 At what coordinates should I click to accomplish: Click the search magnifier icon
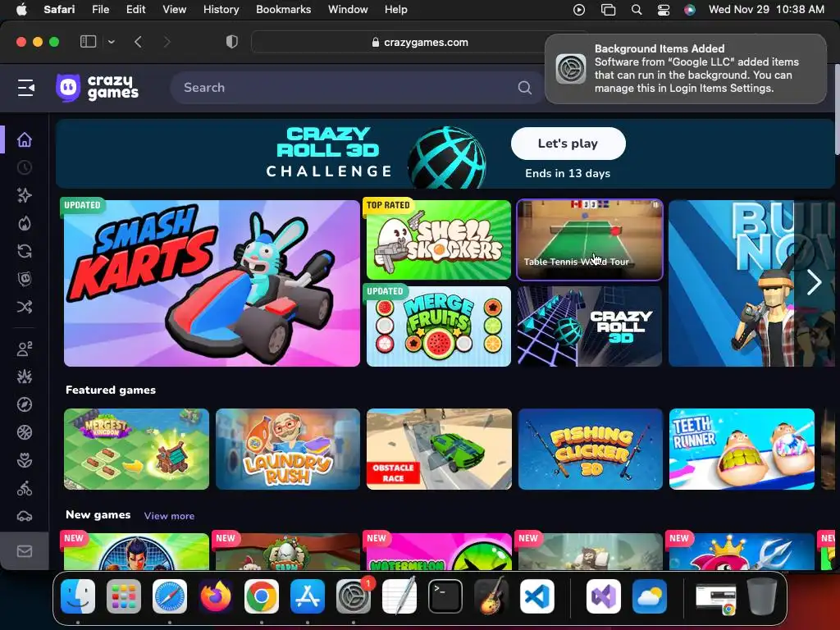(x=525, y=87)
